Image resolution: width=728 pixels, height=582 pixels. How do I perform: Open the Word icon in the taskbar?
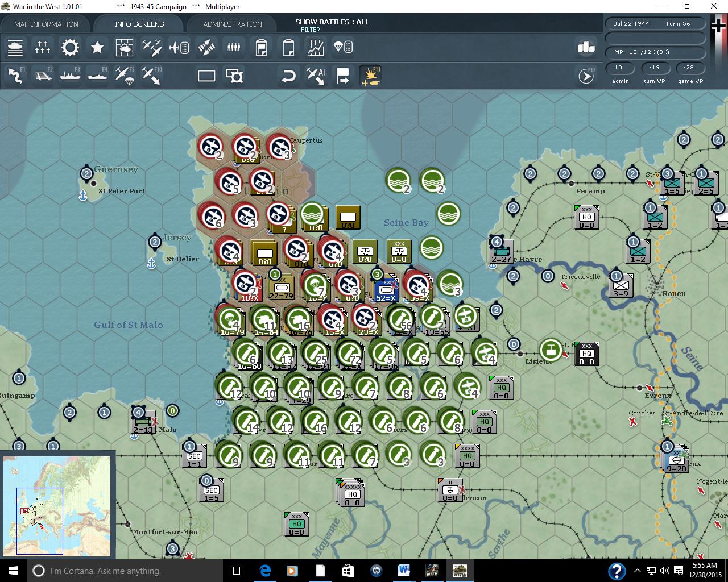click(x=404, y=571)
